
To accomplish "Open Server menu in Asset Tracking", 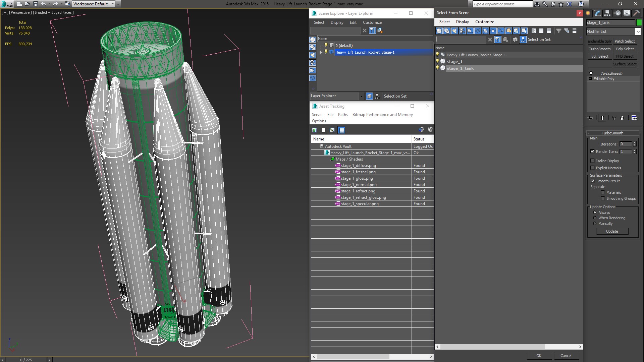I will click(317, 115).
